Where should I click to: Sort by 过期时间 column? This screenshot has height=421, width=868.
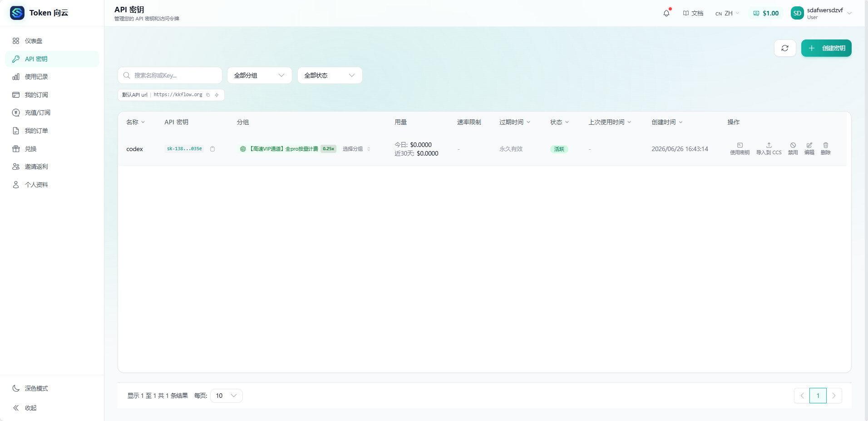[515, 122]
